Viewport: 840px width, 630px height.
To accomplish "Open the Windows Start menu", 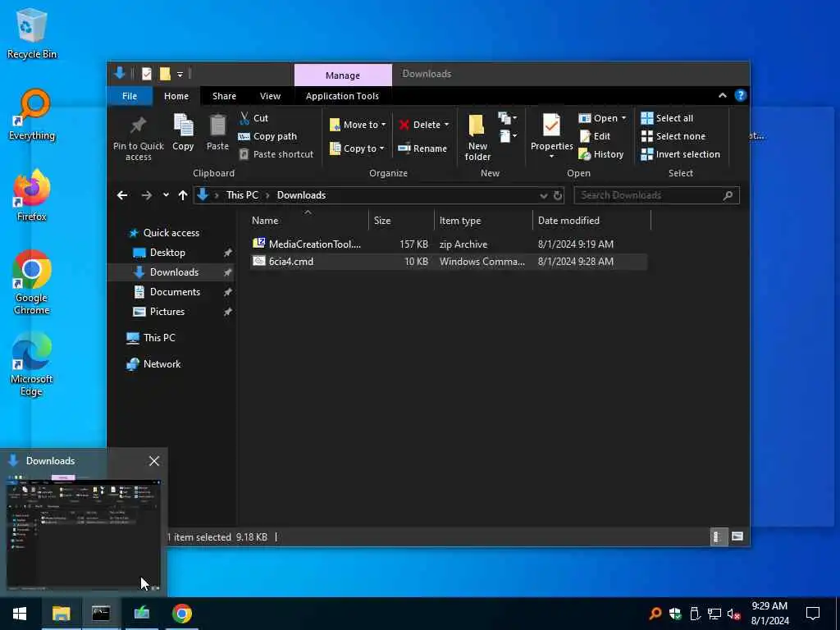I will pyautogui.click(x=20, y=614).
